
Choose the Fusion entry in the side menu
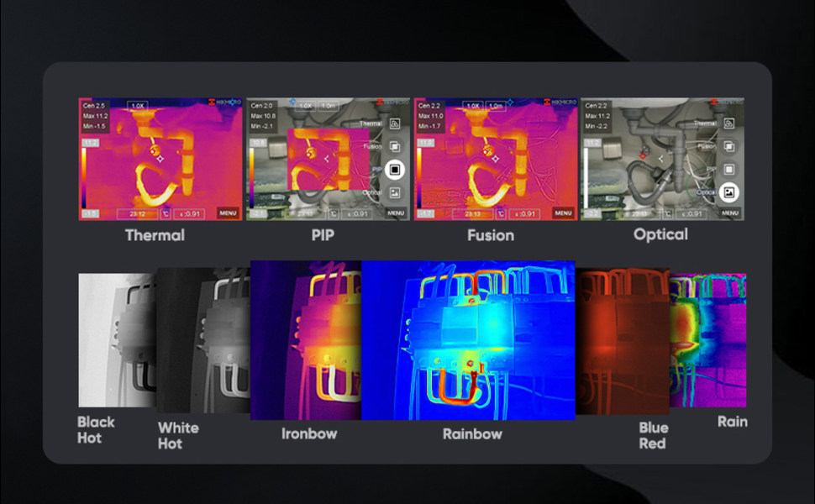373,147
